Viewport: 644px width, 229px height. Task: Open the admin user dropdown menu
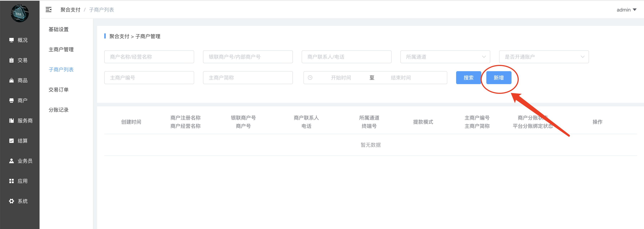coord(626,10)
